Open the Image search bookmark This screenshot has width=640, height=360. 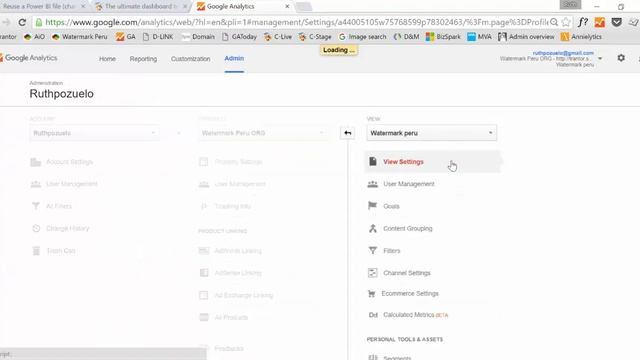coord(362,37)
